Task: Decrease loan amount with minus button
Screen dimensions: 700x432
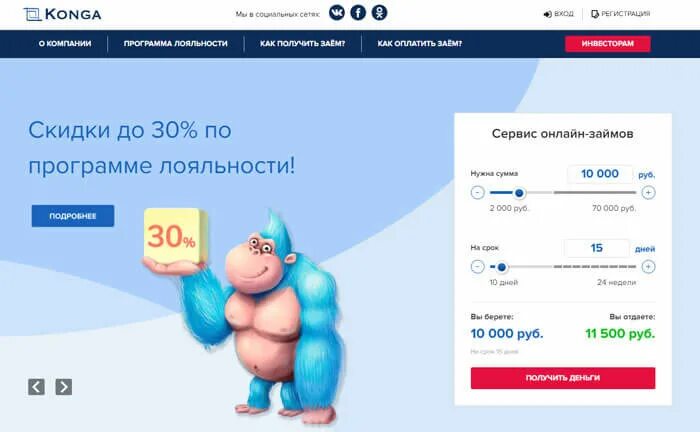Action: 478,193
